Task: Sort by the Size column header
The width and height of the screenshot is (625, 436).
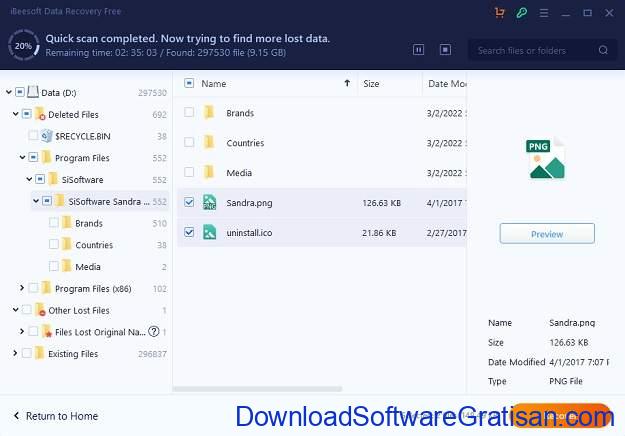Action: click(x=371, y=84)
